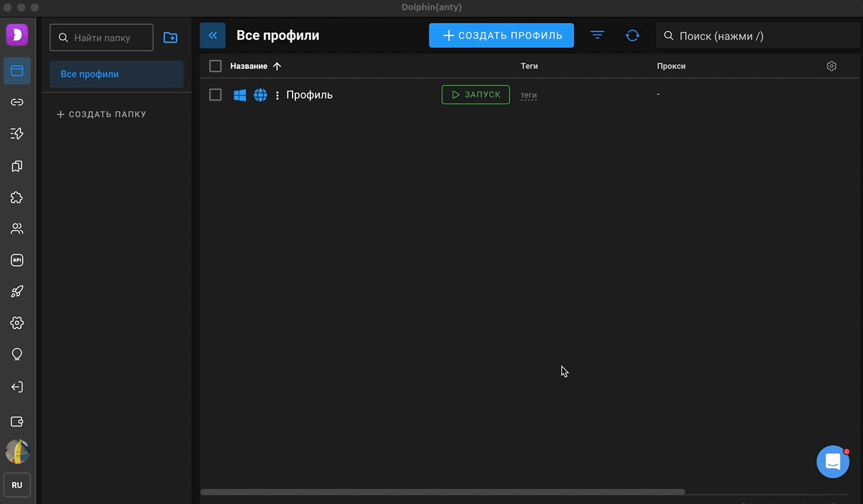Open the users team icon in sidebar
863x504 pixels.
tap(17, 229)
